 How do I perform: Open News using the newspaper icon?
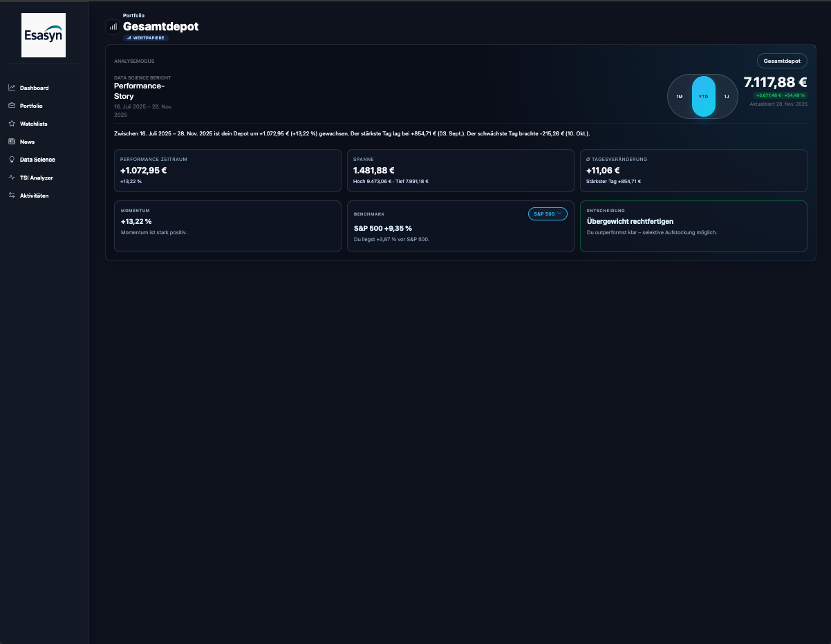(12, 142)
